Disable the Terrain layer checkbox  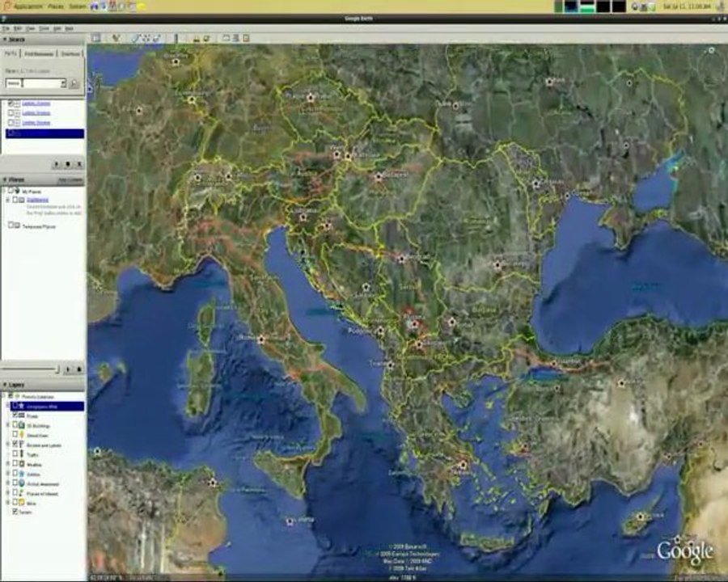15,512
